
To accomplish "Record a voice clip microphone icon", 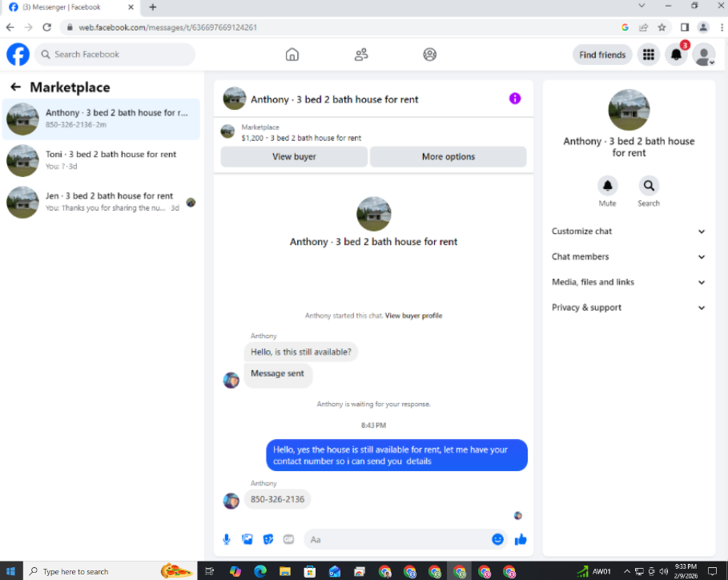I will 227,539.
